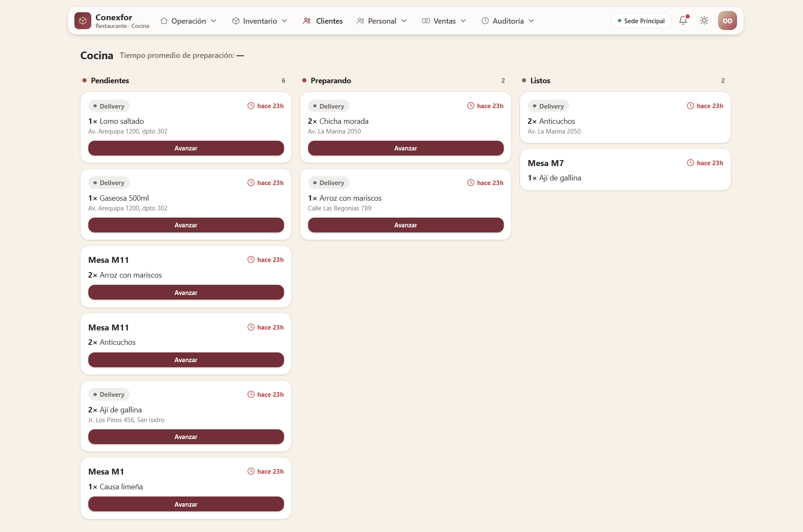Toggle the light/dark theme sun icon
This screenshot has width=803, height=532.
click(704, 21)
